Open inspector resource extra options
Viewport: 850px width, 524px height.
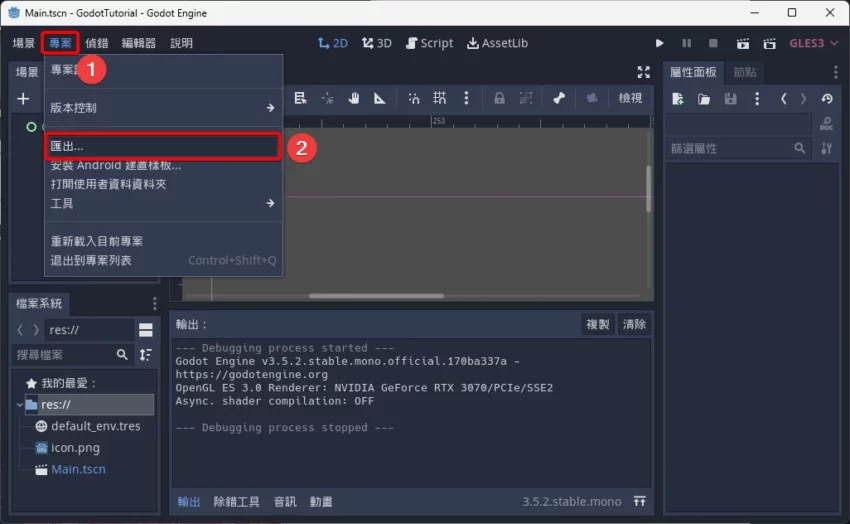[757, 99]
